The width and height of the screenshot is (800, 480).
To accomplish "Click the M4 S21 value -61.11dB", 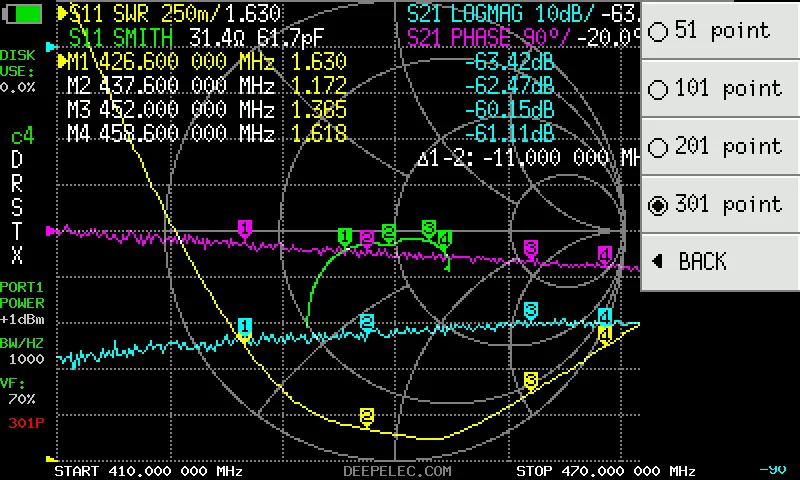I will 509,133.
